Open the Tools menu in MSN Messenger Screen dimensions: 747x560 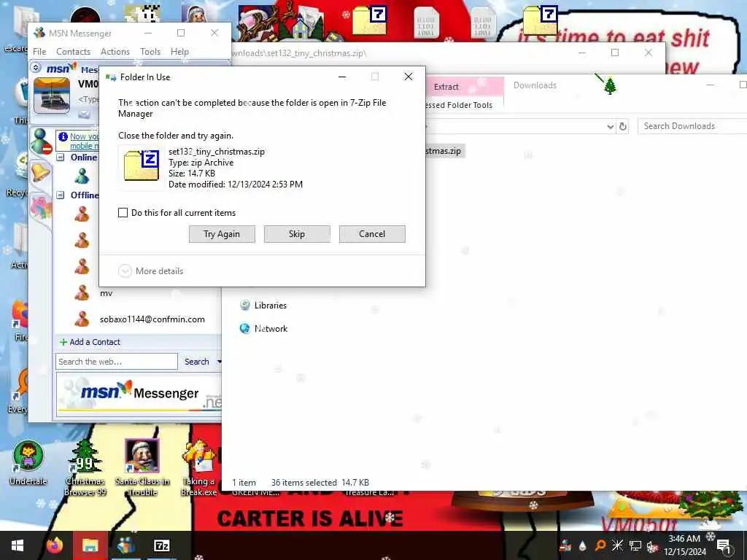150,52
